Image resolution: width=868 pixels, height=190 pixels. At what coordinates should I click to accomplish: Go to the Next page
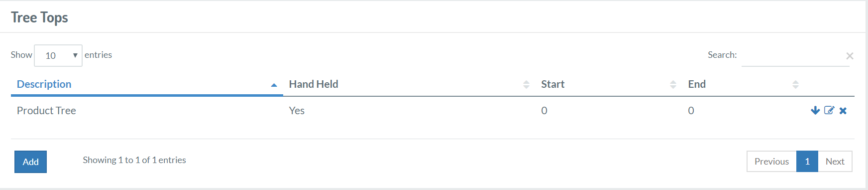[835, 161]
